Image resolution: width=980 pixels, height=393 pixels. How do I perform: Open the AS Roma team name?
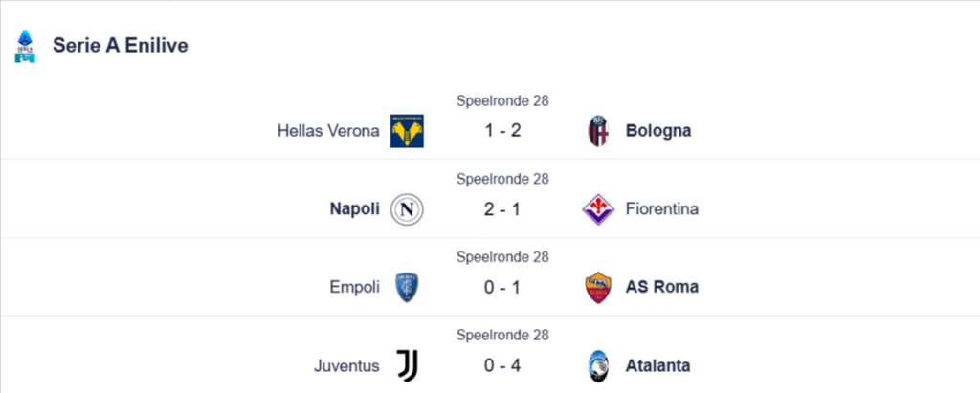tap(661, 287)
